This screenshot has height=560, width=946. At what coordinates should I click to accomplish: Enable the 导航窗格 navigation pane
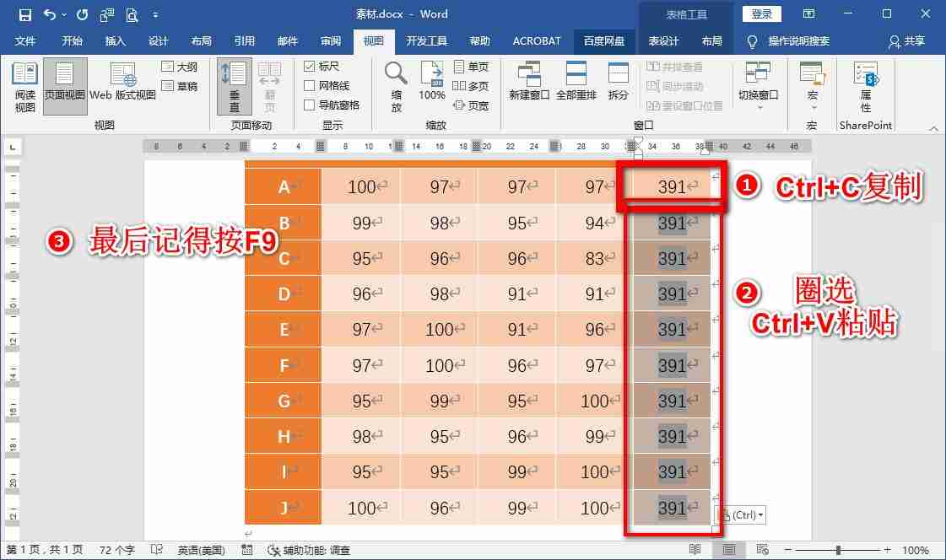tap(311, 102)
